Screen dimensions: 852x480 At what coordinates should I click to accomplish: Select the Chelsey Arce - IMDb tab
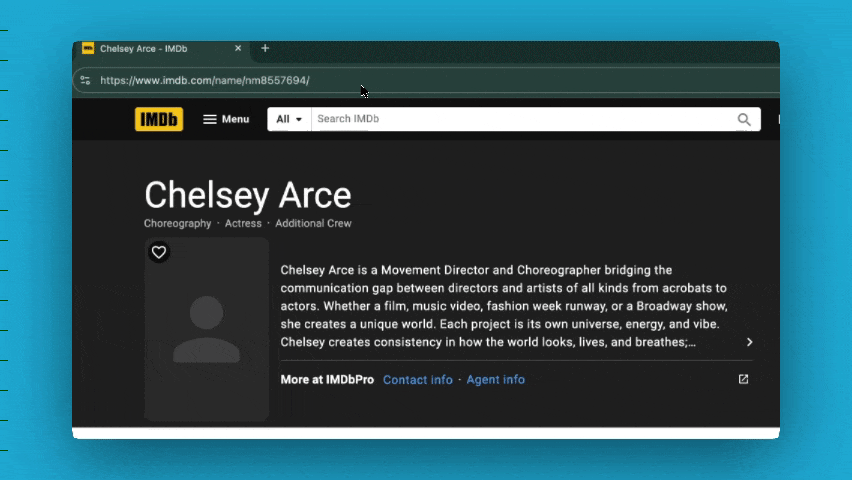[x=162, y=49]
